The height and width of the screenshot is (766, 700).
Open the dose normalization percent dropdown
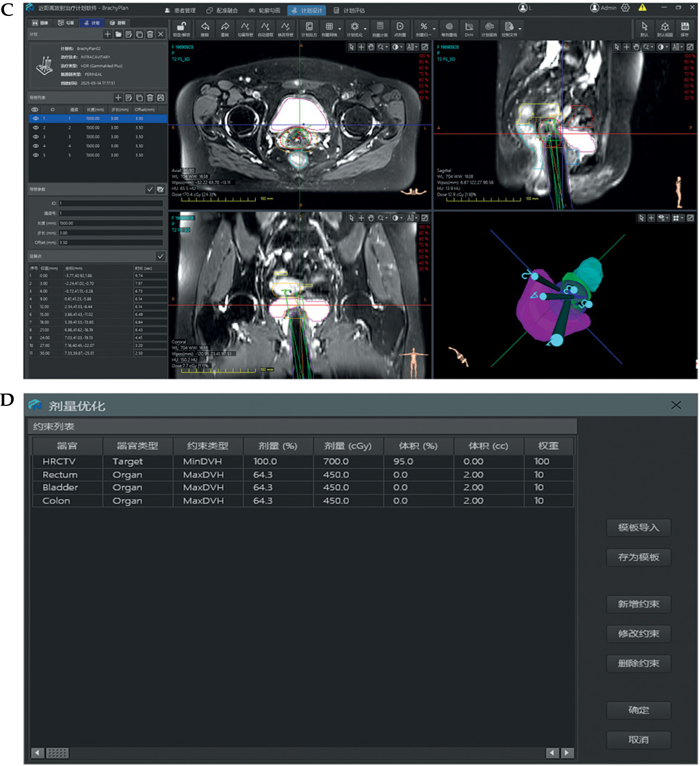pyautogui.click(x=434, y=29)
